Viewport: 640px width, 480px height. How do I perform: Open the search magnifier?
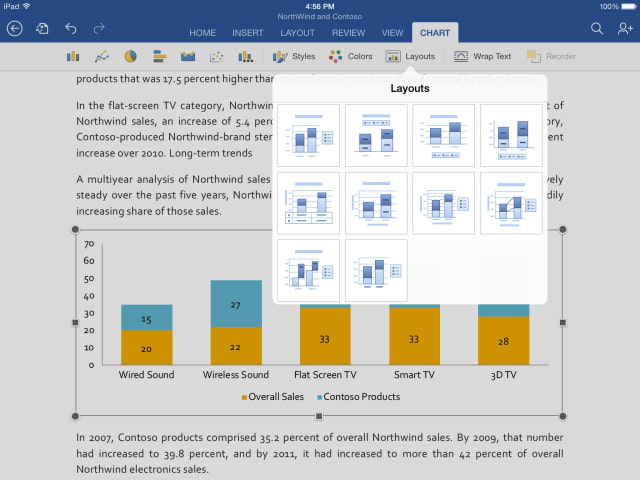[x=597, y=30]
